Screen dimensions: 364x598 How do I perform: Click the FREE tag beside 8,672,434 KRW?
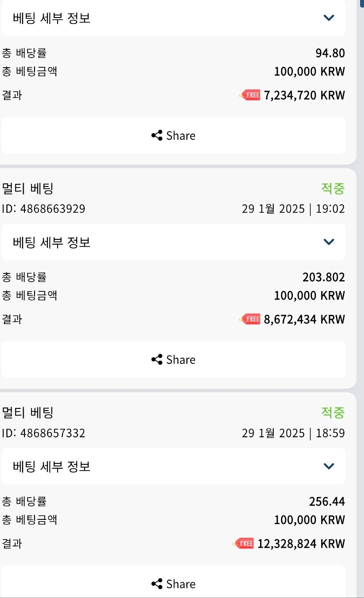coord(250,319)
